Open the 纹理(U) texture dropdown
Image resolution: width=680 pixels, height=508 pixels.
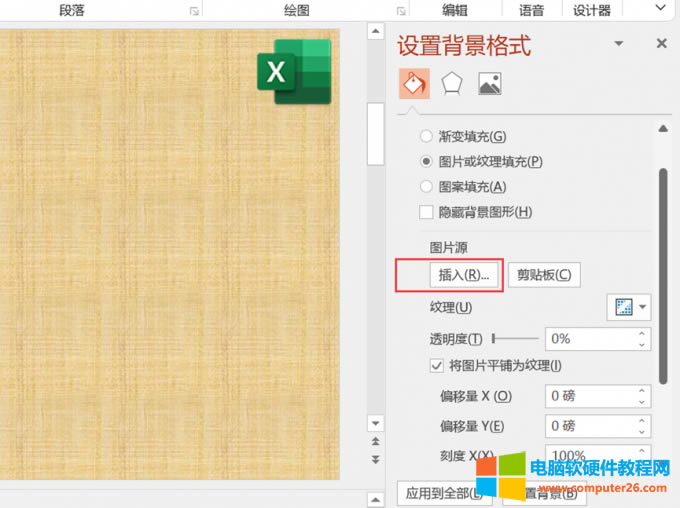[628, 307]
